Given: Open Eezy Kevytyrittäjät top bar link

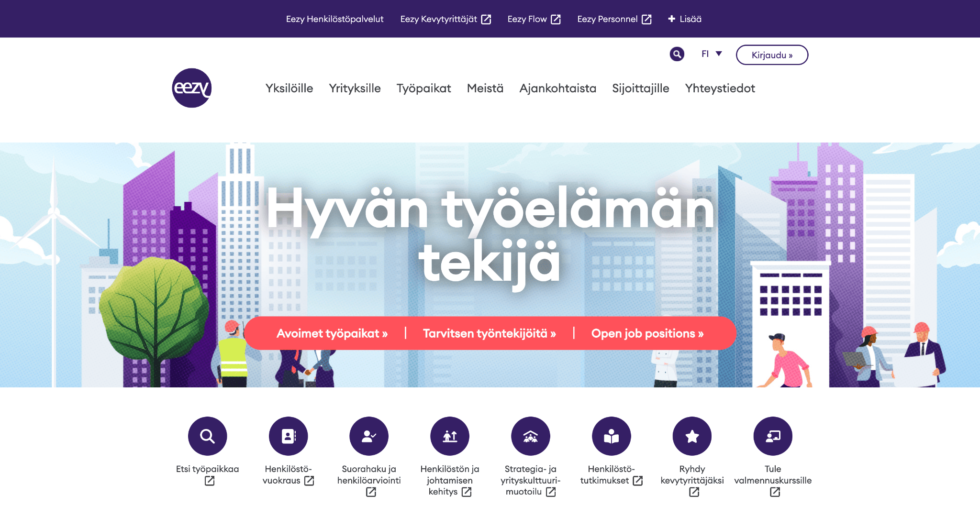Looking at the screenshot, I should 445,19.
